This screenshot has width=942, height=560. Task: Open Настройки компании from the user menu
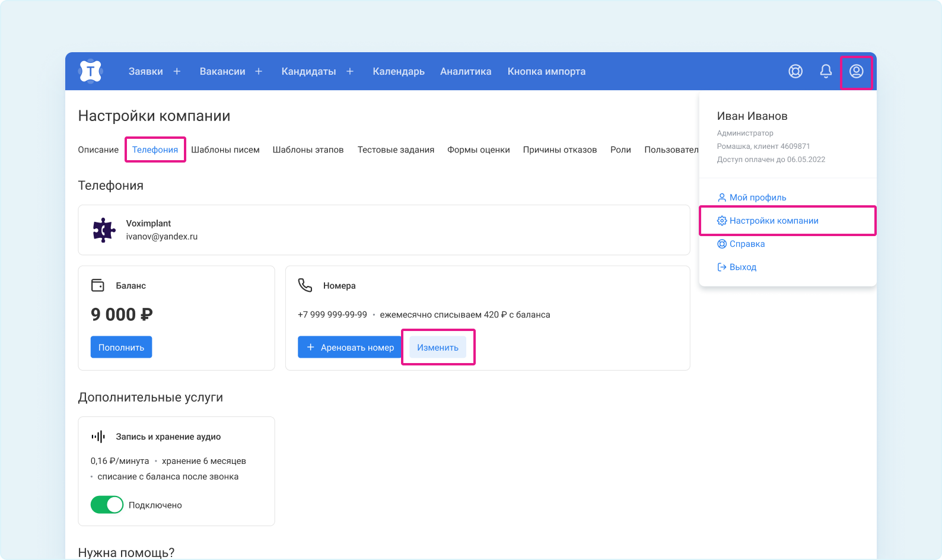[774, 221]
